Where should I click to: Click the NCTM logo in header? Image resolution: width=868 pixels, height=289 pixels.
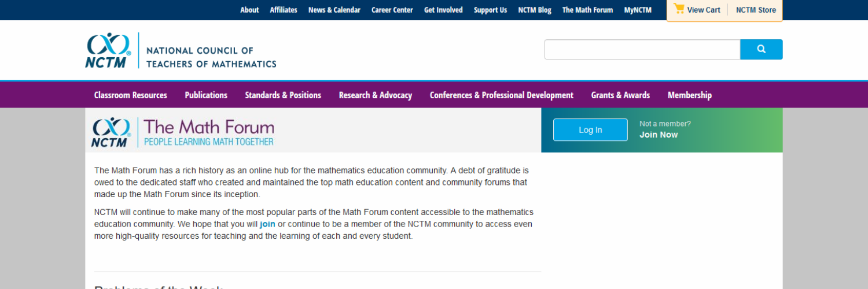(108, 50)
